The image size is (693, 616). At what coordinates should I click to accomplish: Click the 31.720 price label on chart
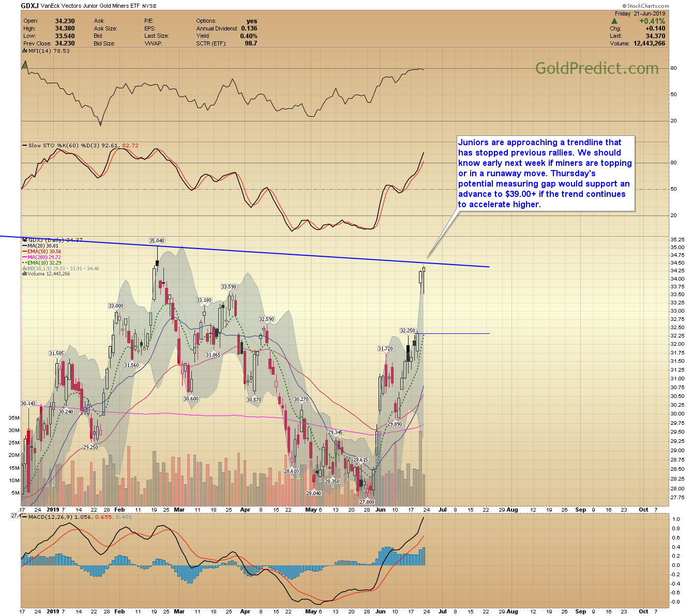[x=385, y=349]
